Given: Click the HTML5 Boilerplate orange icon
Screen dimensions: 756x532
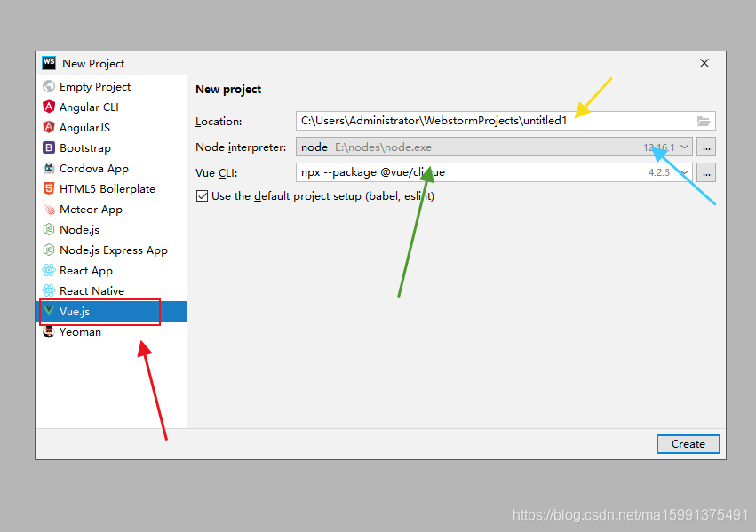Looking at the screenshot, I should coord(49,188).
